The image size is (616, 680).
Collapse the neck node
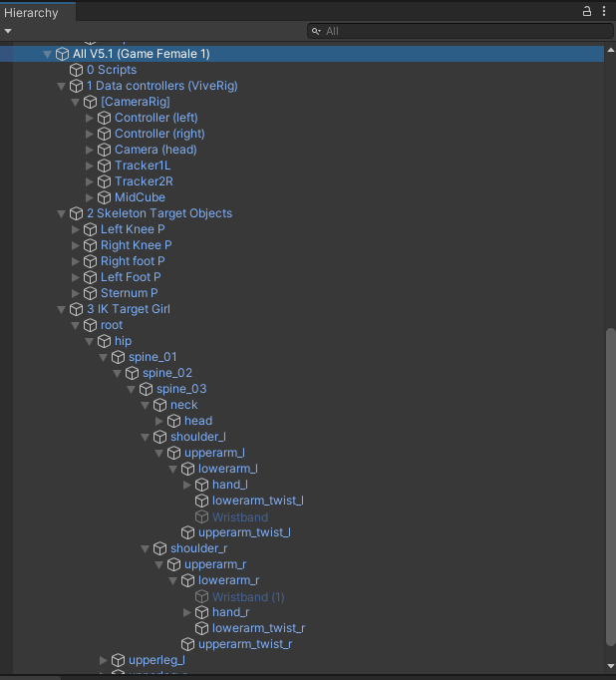pos(145,406)
